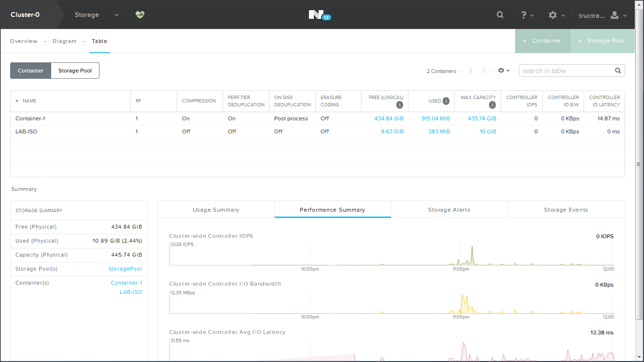Sort the table by Name column

29,101
